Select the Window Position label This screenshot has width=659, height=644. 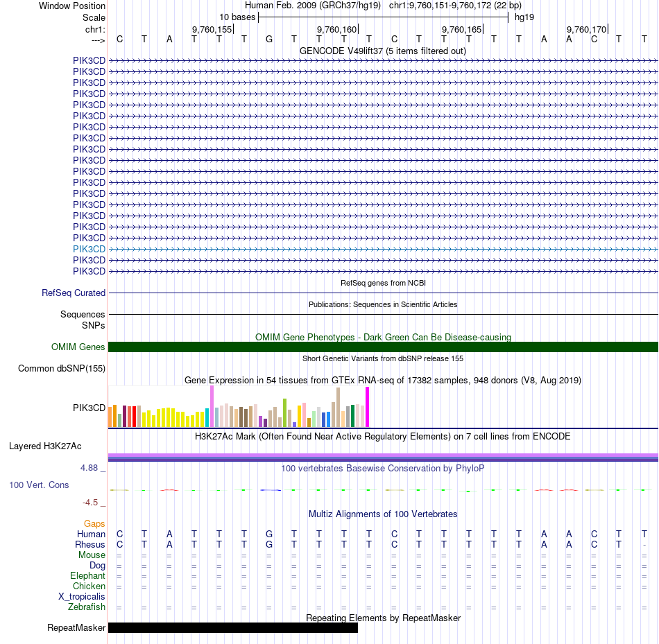coord(72,6)
